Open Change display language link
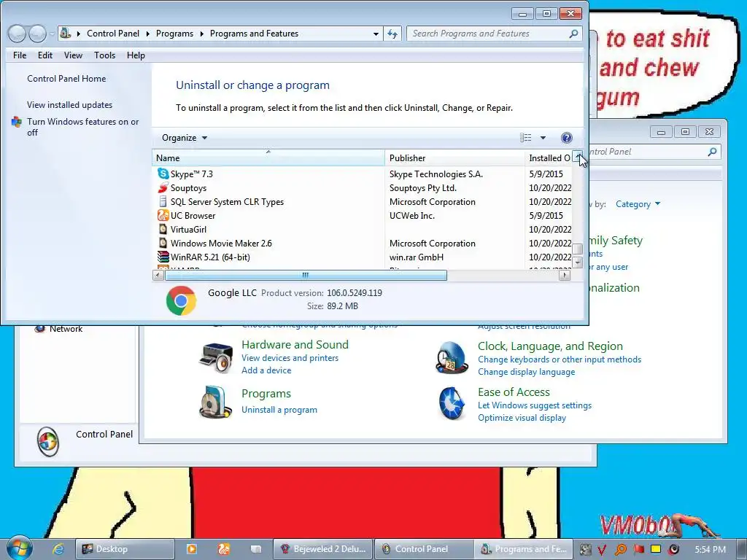 [x=526, y=372]
